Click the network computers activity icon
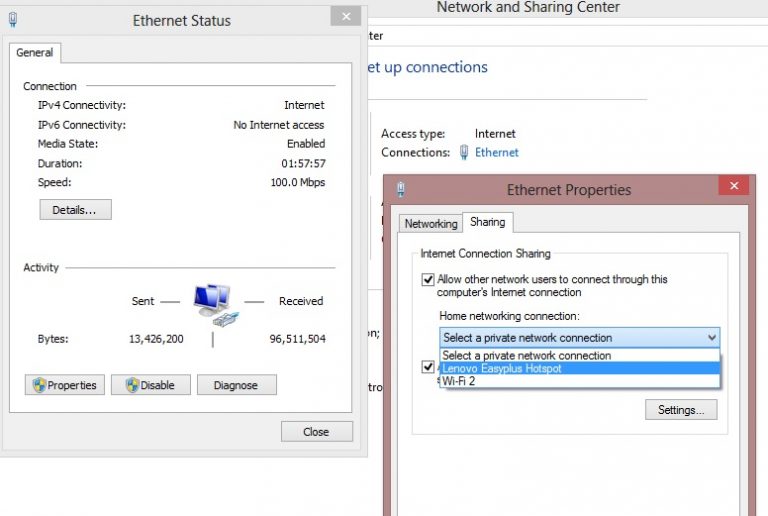This screenshot has height=516, width=768. click(212, 302)
